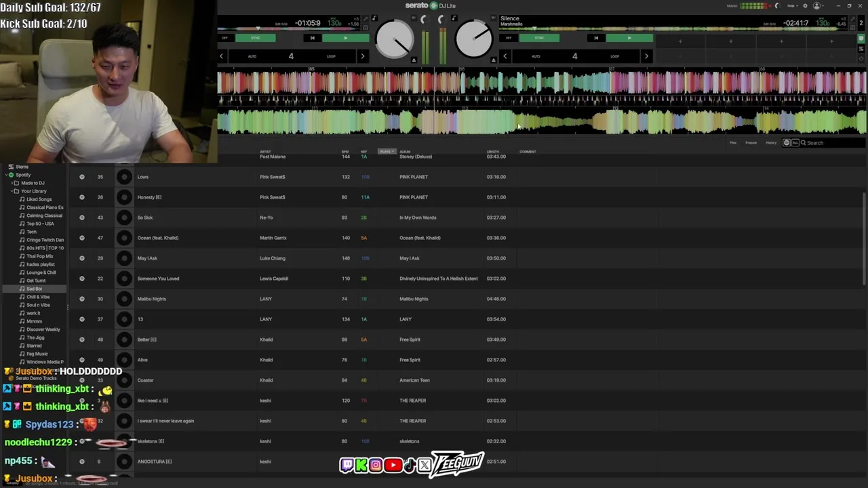Click the library Search field
Viewport: 868px width, 488px height.
point(834,143)
